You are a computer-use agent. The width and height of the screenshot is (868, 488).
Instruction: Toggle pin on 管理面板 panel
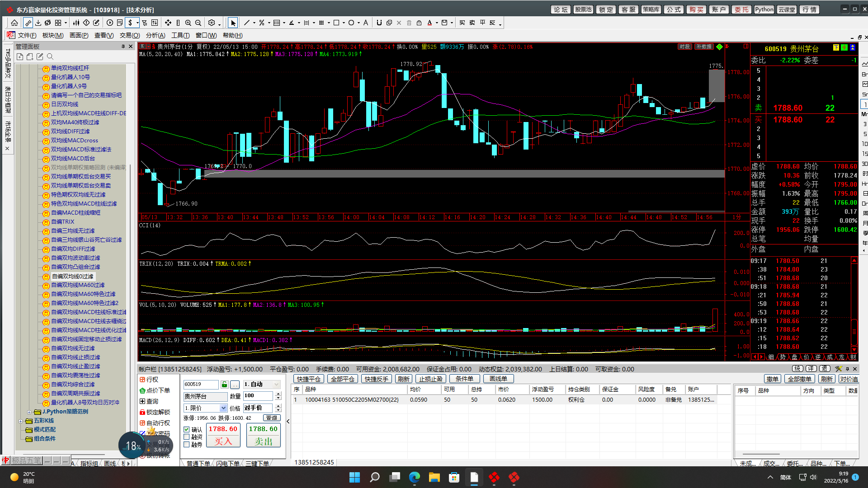(x=123, y=47)
